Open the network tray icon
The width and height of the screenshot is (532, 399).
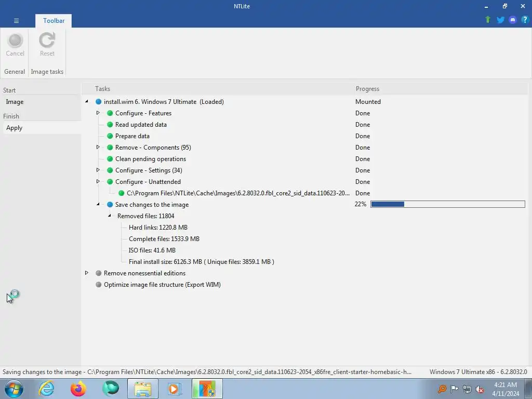(467, 389)
